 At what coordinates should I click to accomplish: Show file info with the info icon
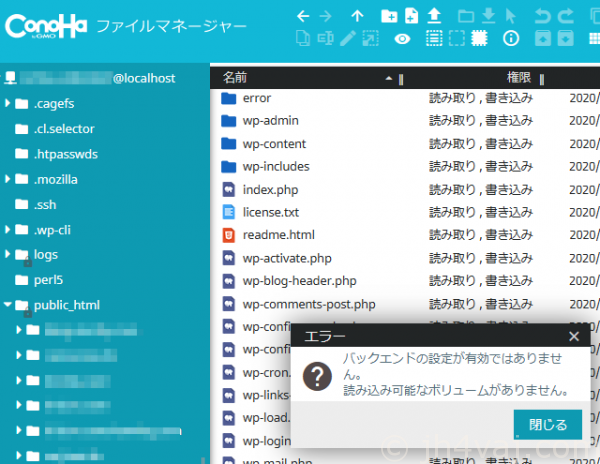pos(511,39)
